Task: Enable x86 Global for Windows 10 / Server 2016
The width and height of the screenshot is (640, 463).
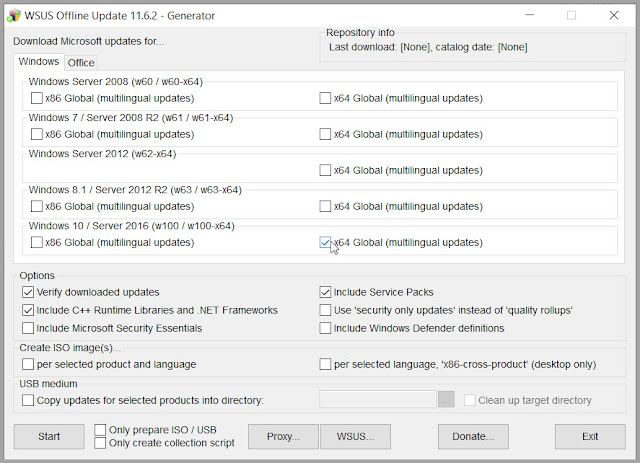Action: tap(37, 242)
